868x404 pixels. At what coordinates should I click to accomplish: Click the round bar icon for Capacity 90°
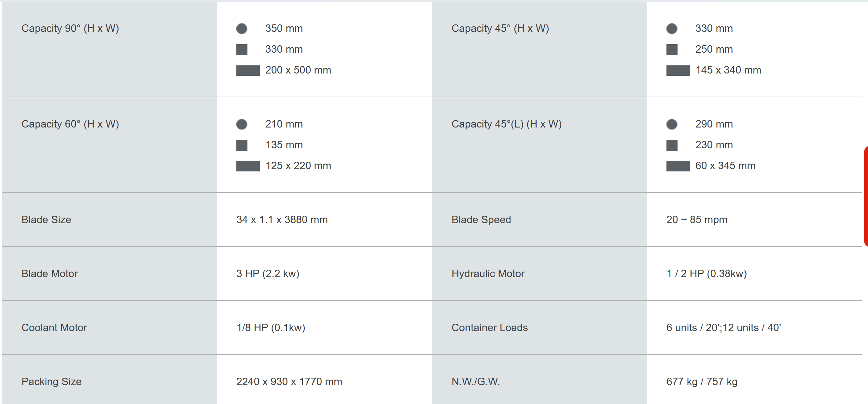coord(242,29)
